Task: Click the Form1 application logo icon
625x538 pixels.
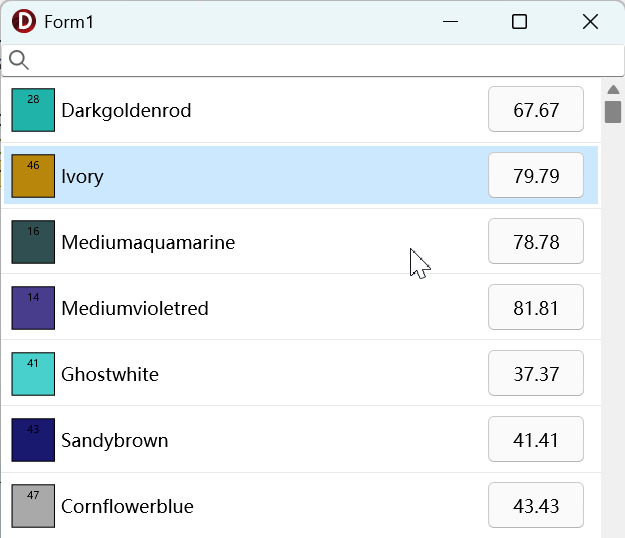Action: point(24,21)
